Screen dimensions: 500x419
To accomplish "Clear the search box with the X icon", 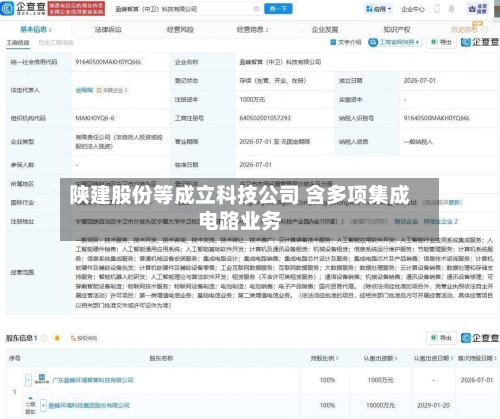I will pyautogui.click(x=256, y=9).
